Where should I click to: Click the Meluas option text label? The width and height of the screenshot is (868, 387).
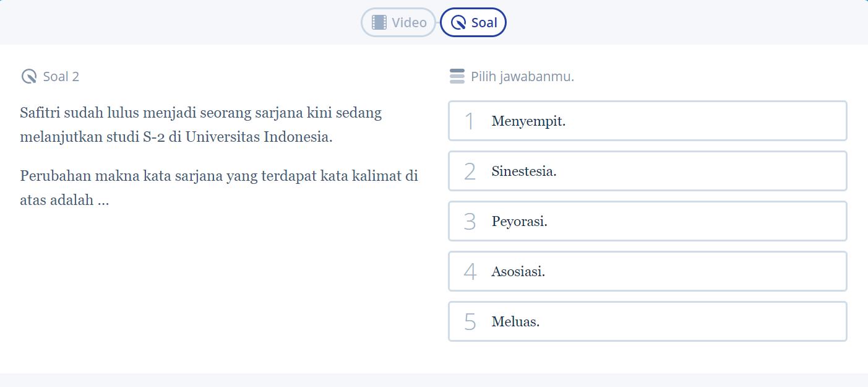coord(513,321)
